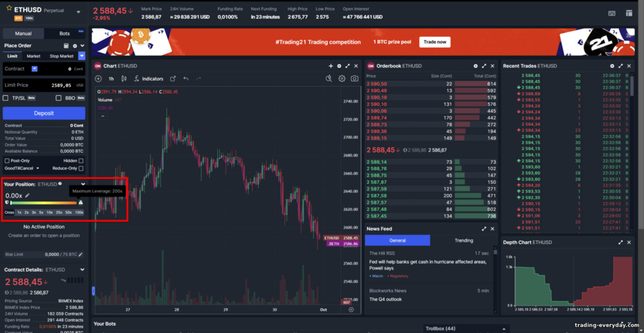Open the GoodTillCancel dropdown
The height and width of the screenshot is (333, 644).
21,168
